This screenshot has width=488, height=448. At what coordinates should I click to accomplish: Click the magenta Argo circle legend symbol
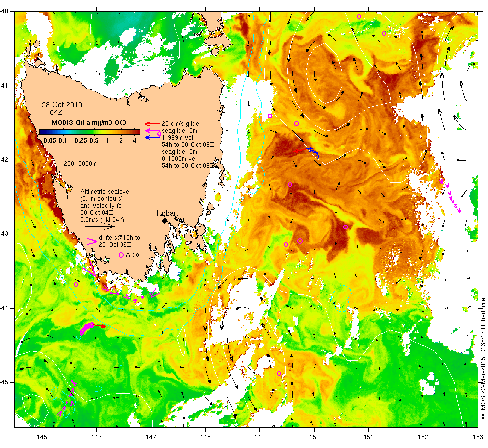122,255
